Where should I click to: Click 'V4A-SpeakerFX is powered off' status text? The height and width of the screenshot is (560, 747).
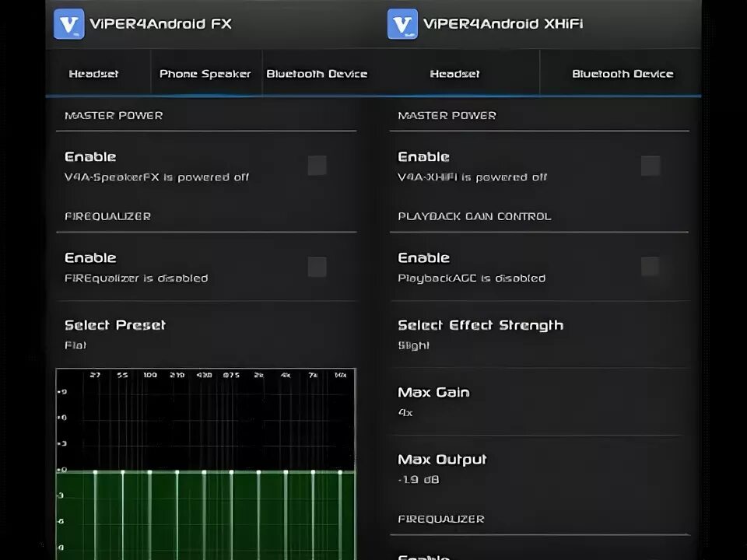click(156, 177)
